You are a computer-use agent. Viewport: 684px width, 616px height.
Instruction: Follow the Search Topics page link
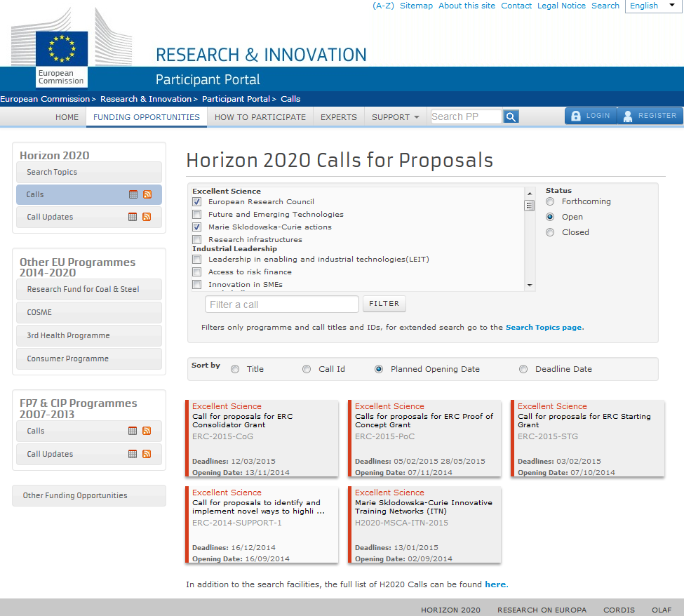544,328
